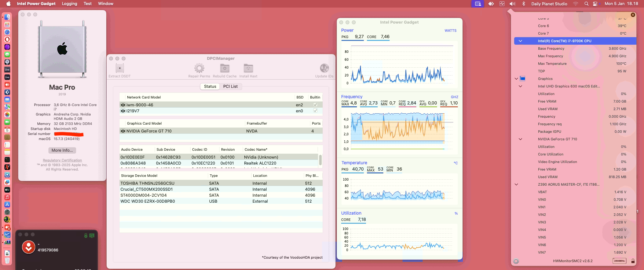The height and width of the screenshot is (270, 644).
Task: Click the 2500MHz memory badge in HWMonitorSMC2
Action: [x=619, y=261]
